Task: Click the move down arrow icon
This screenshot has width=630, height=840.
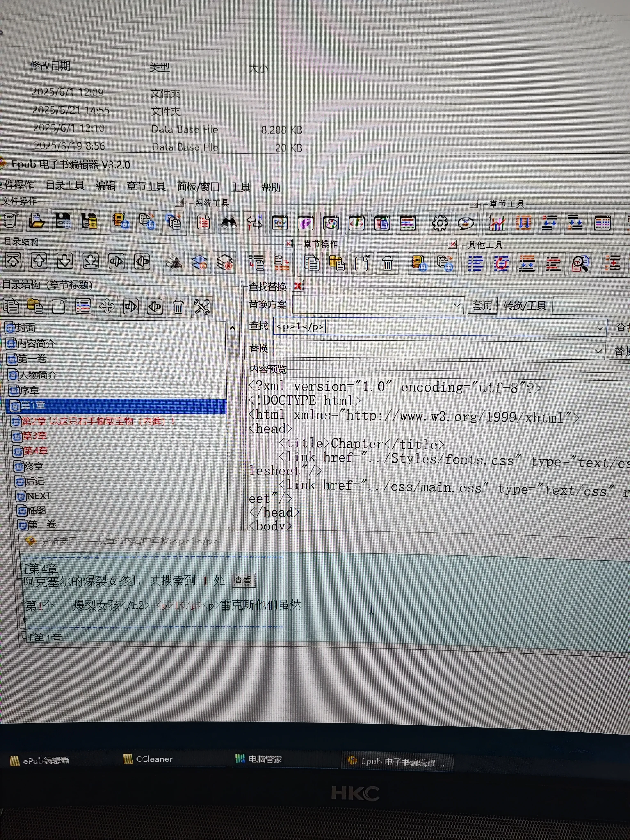Action: coord(65,261)
